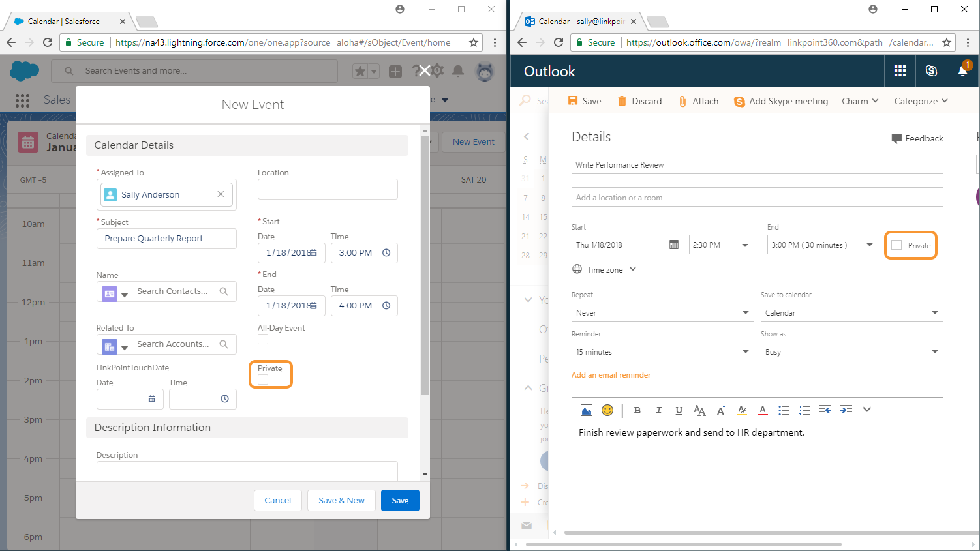Open the Office app launcher grid in Outlook
This screenshot has width=980, height=551.
(x=900, y=71)
